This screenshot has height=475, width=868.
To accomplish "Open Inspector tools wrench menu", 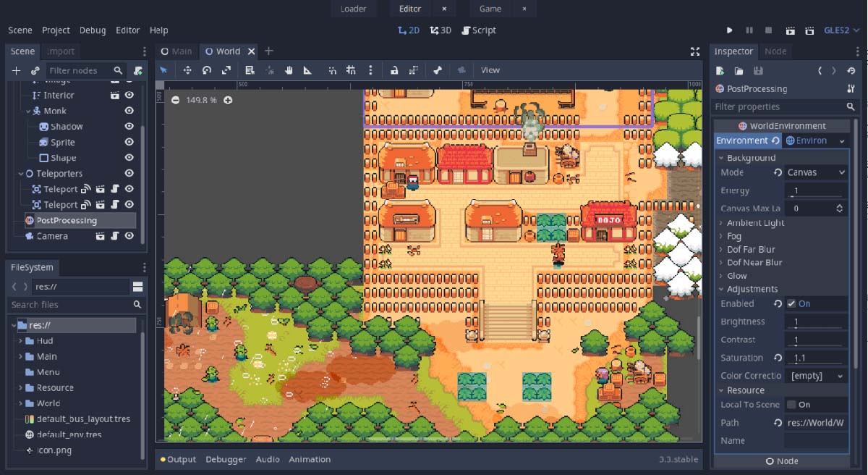I will pyautogui.click(x=851, y=88).
